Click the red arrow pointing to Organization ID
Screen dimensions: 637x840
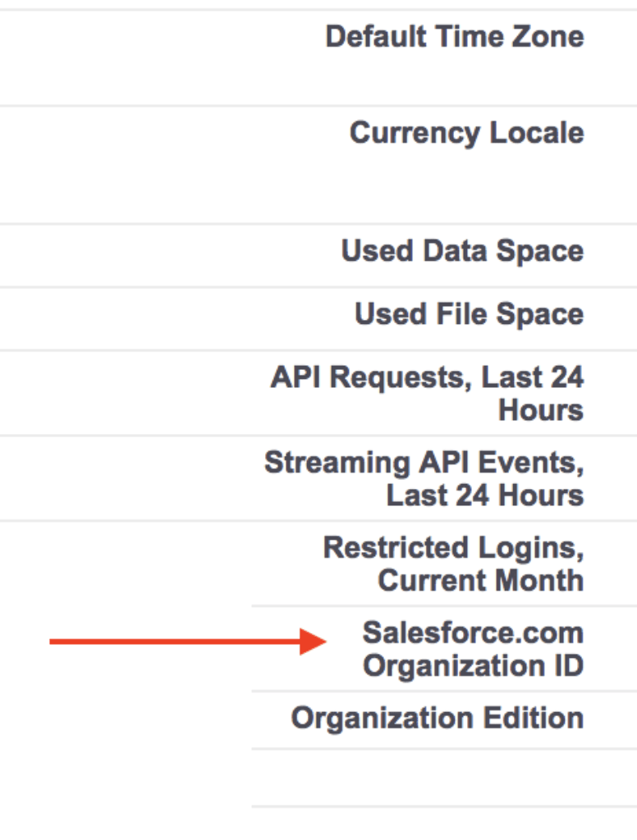click(x=181, y=641)
